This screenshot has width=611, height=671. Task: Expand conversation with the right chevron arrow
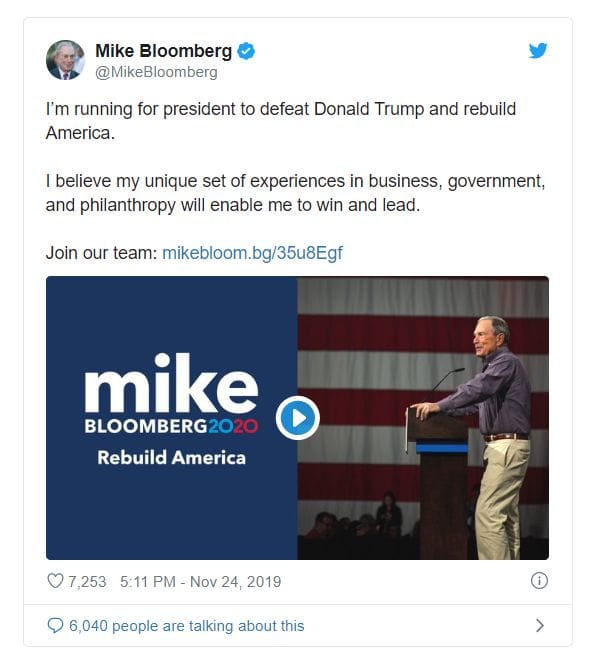click(540, 626)
